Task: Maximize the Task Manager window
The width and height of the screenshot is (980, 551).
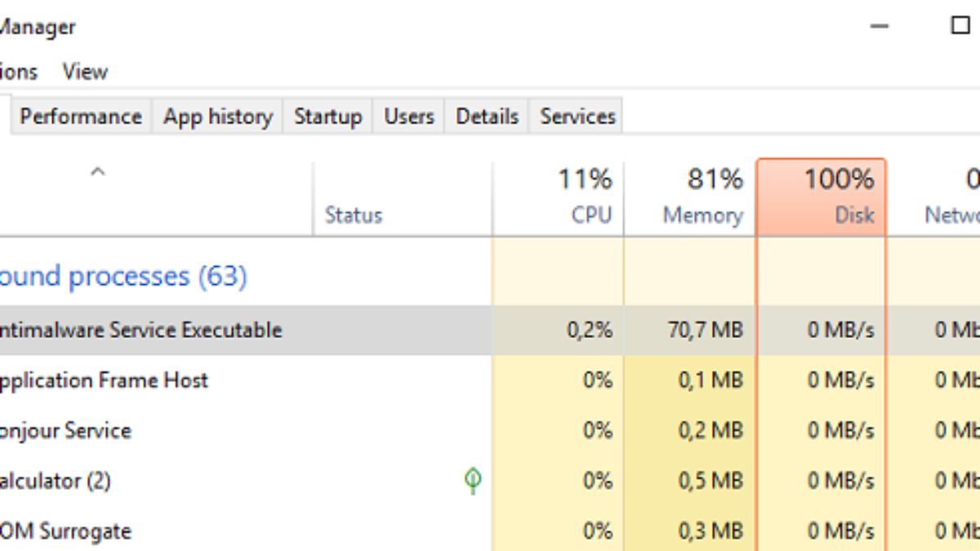Action: (960, 26)
